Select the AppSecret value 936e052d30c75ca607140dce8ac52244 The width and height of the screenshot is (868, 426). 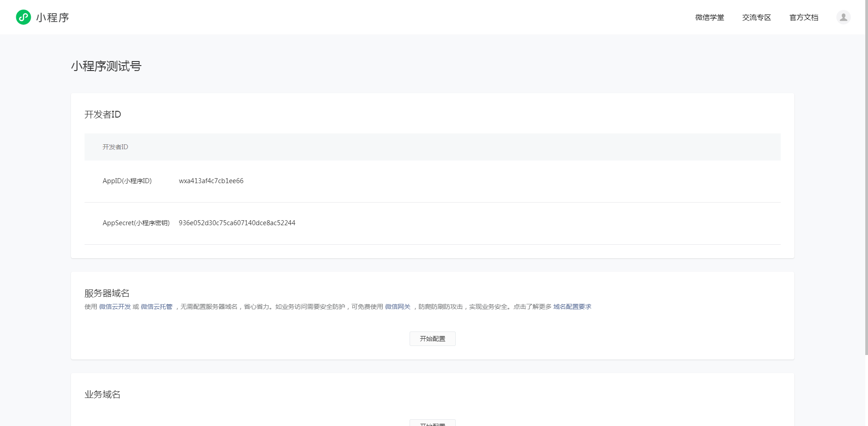(237, 223)
